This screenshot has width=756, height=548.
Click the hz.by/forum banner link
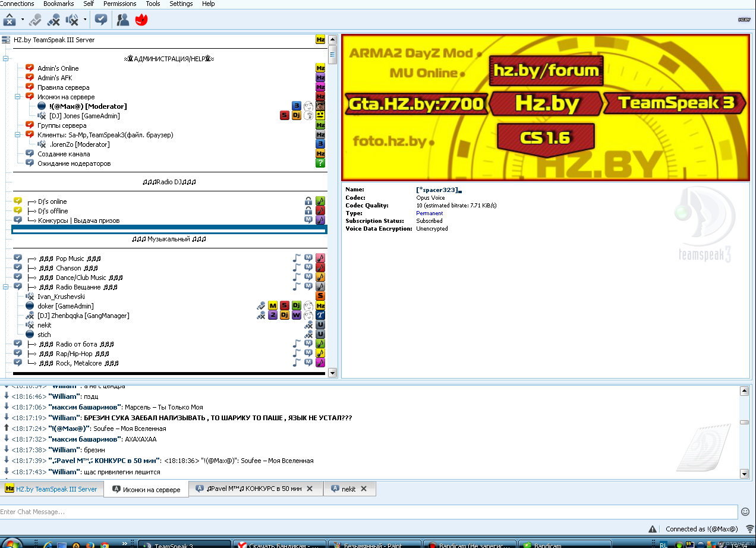pyautogui.click(x=546, y=71)
